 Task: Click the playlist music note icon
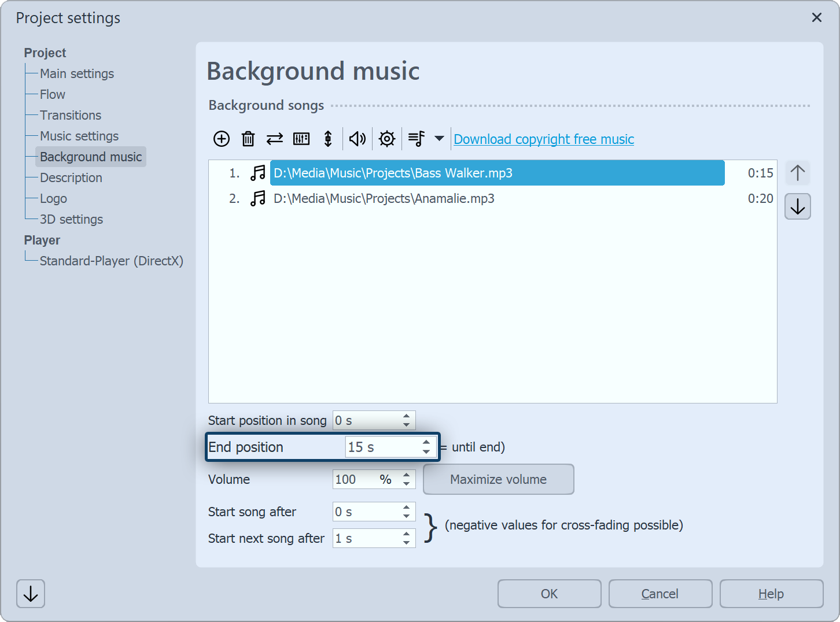(417, 139)
